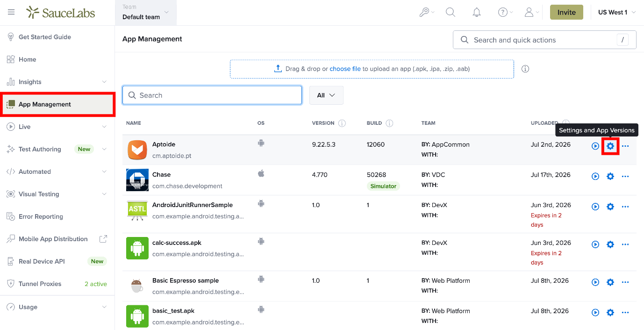The width and height of the screenshot is (644, 330).
Task: Click the BUILD column info icon
Action: 389,123
